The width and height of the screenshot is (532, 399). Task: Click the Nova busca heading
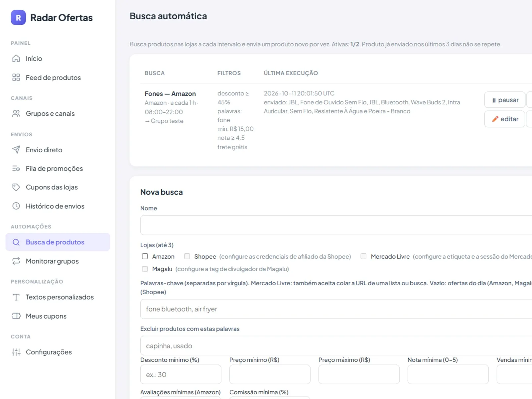pyautogui.click(x=162, y=192)
